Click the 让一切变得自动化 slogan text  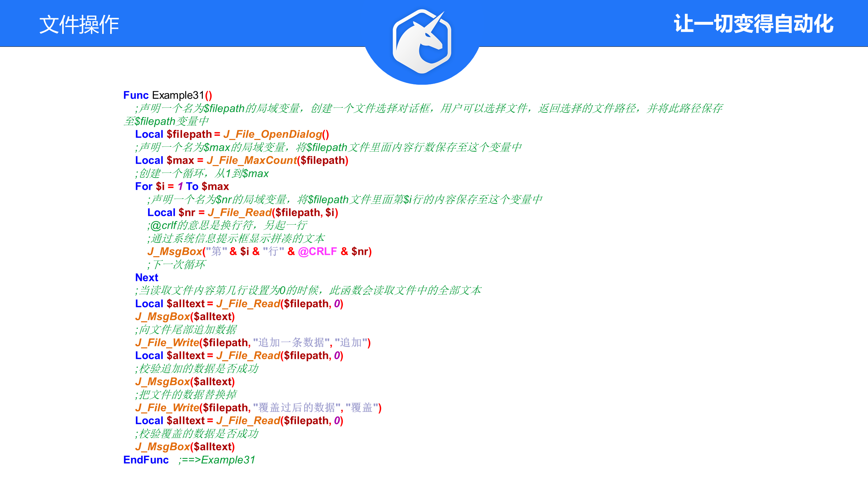(x=753, y=24)
